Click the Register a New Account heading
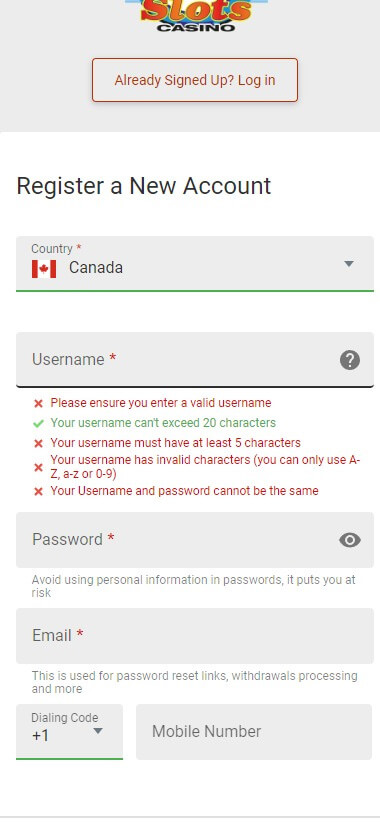Screen dimensions: 380x840 click(x=144, y=186)
